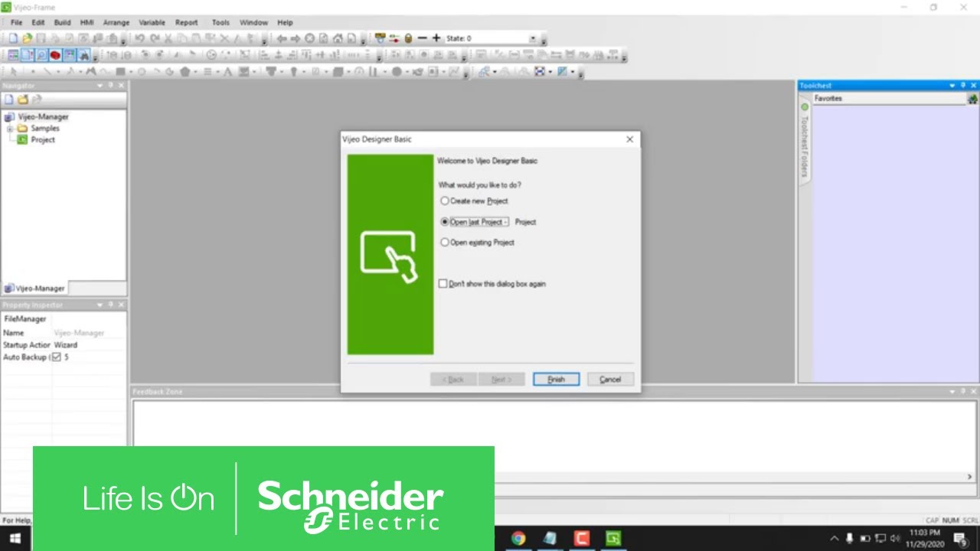Open the Tools menu
980x551 pixels.
(x=220, y=22)
